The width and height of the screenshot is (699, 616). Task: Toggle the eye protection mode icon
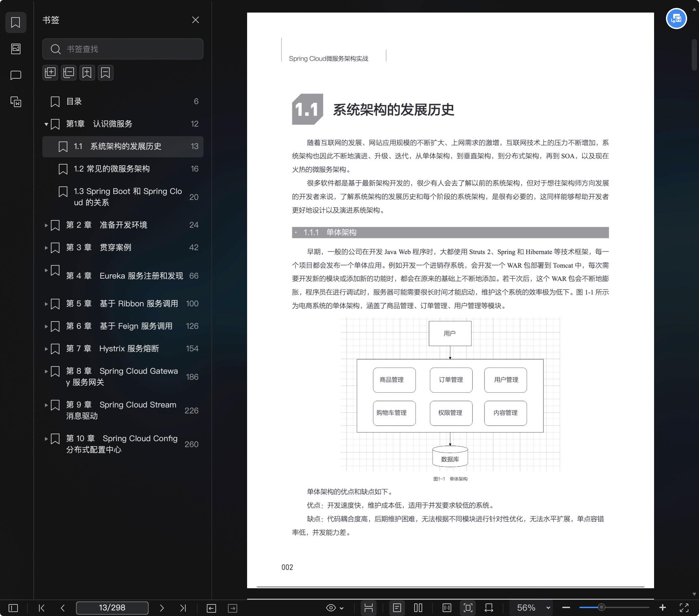(x=331, y=608)
